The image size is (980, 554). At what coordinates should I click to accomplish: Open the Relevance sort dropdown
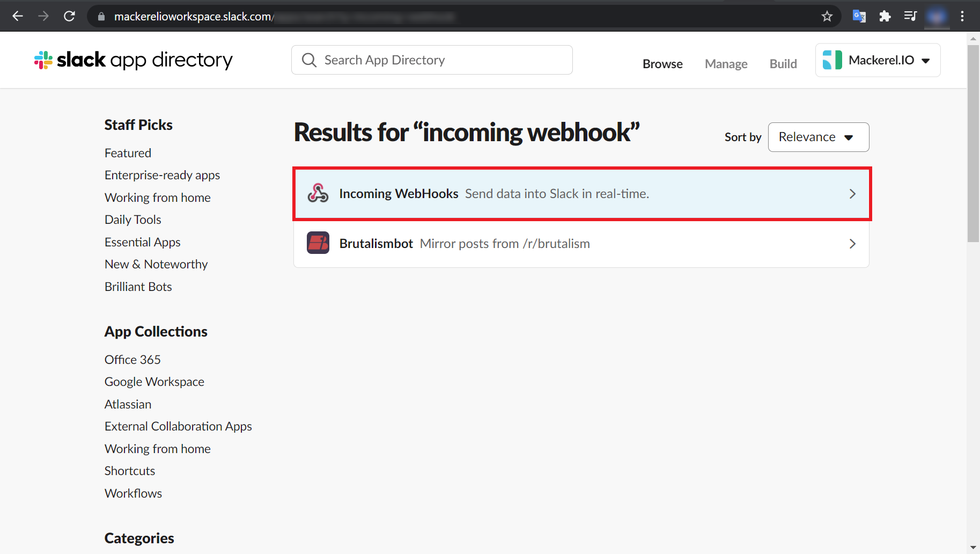(x=817, y=137)
